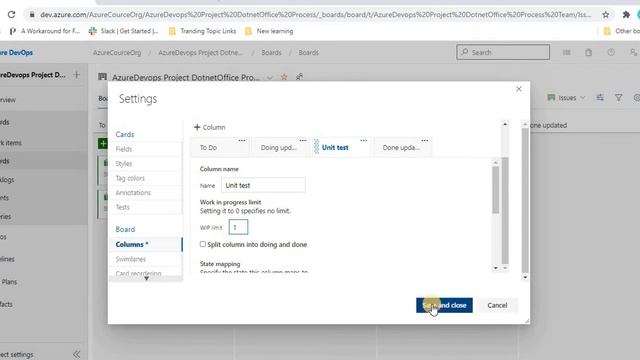Open the work items list icon in the header

pyautogui.click(x=567, y=52)
